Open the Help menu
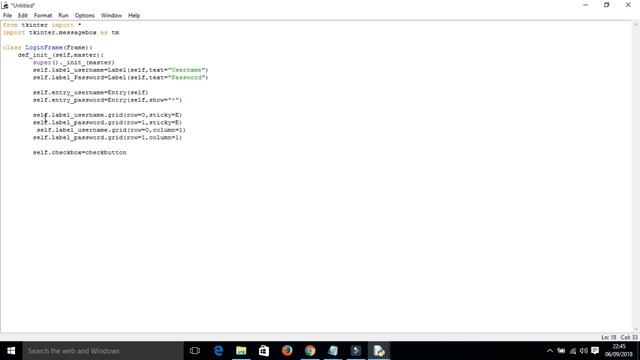 coord(134,16)
